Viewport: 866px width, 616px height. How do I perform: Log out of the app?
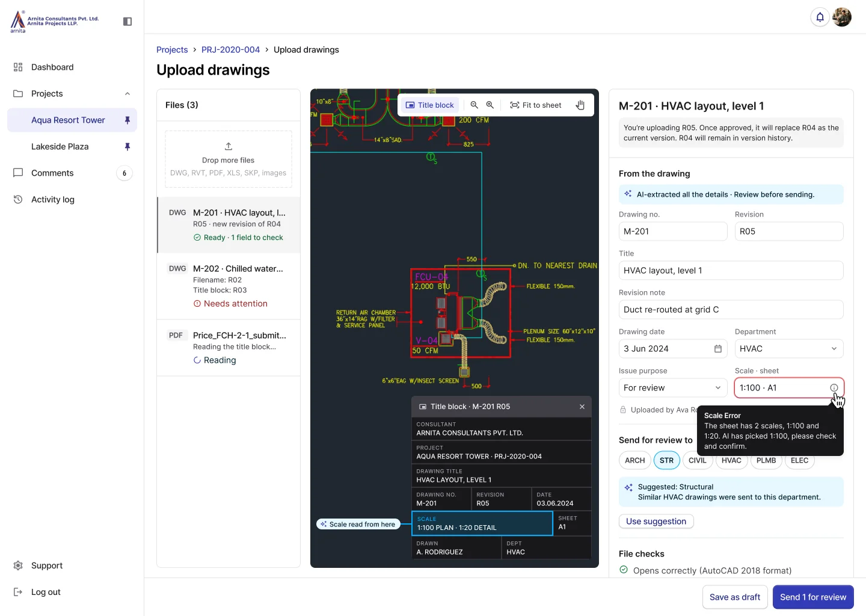pos(72,592)
